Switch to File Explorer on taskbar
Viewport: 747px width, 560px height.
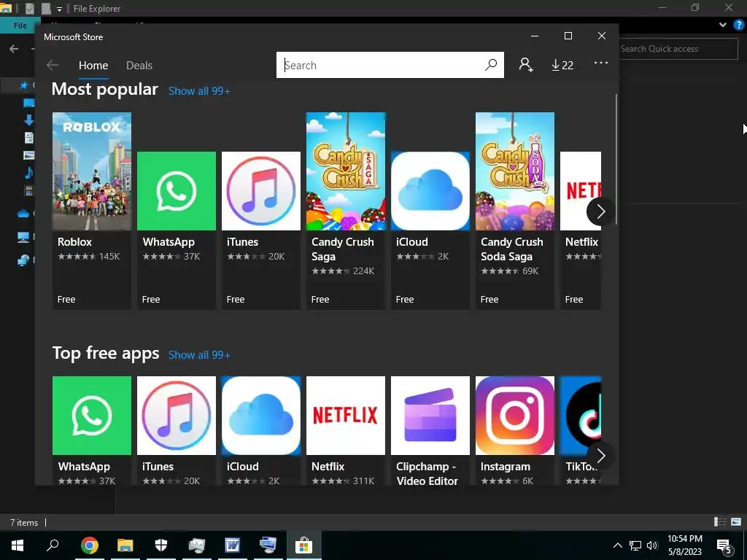pyautogui.click(x=125, y=545)
